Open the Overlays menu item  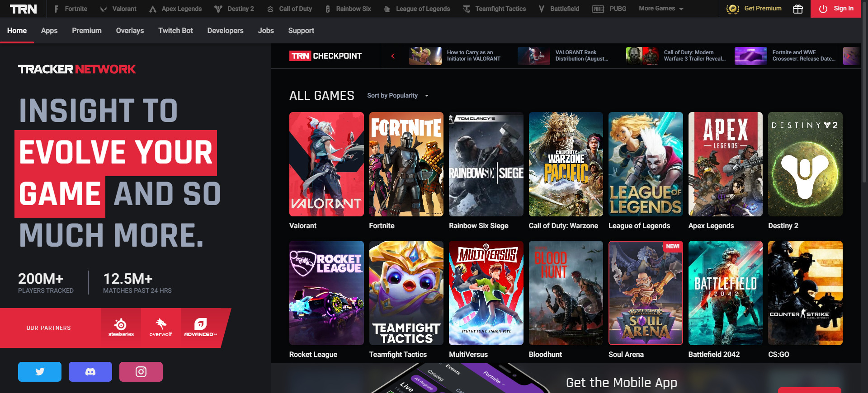(130, 31)
